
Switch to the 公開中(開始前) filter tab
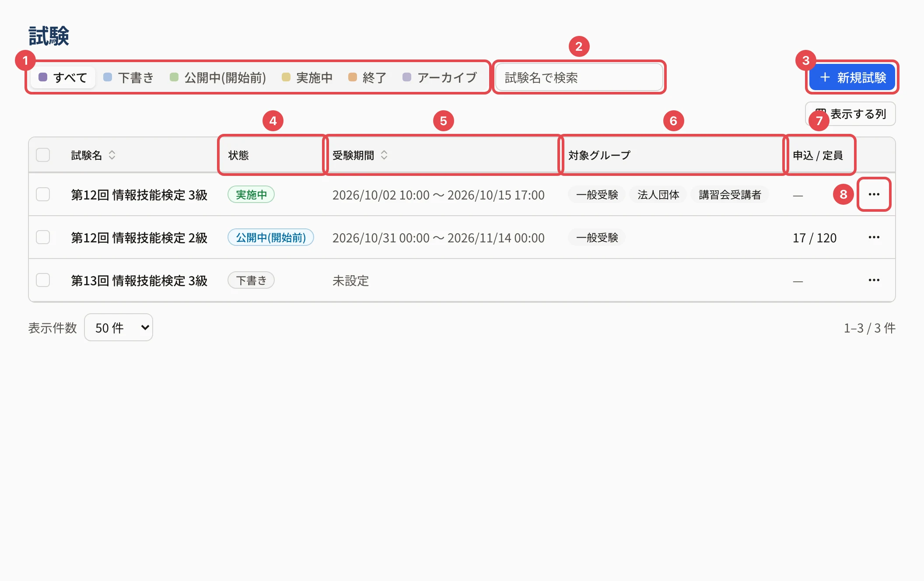(x=218, y=77)
